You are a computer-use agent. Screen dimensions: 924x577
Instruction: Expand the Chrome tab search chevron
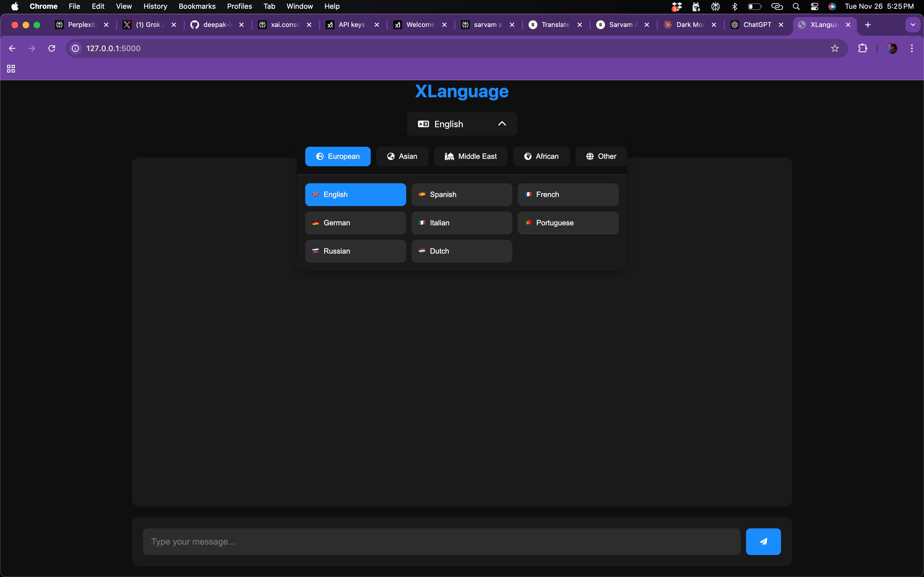[x=912, y=25]
